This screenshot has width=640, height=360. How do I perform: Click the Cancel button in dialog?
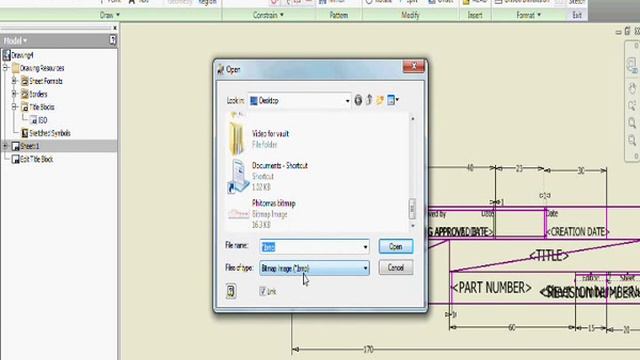396,268
